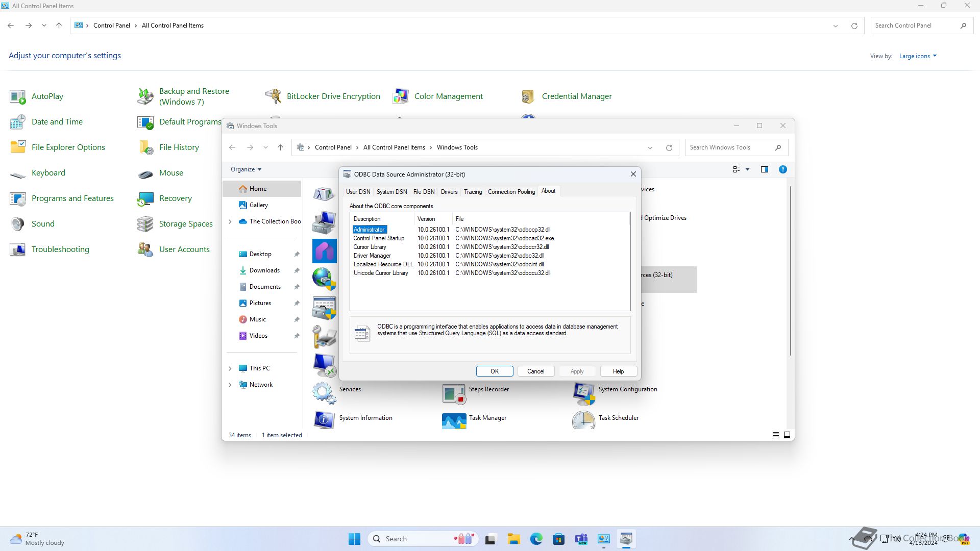Image resolution: width=980 pixels, height=551 pixels.
Task: Toggle preview pane icon in Windows Tools
Action: pyautogui.click(x=764, y=169)
